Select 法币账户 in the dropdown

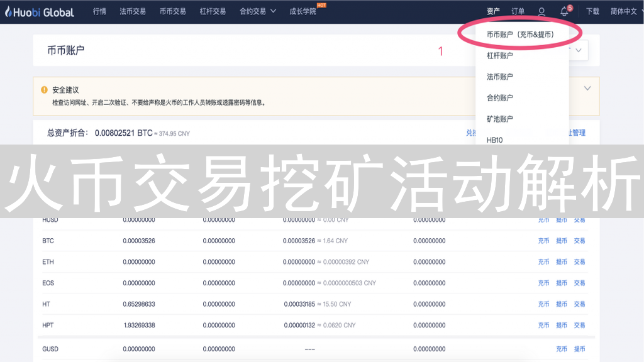[x=500, y=77]
